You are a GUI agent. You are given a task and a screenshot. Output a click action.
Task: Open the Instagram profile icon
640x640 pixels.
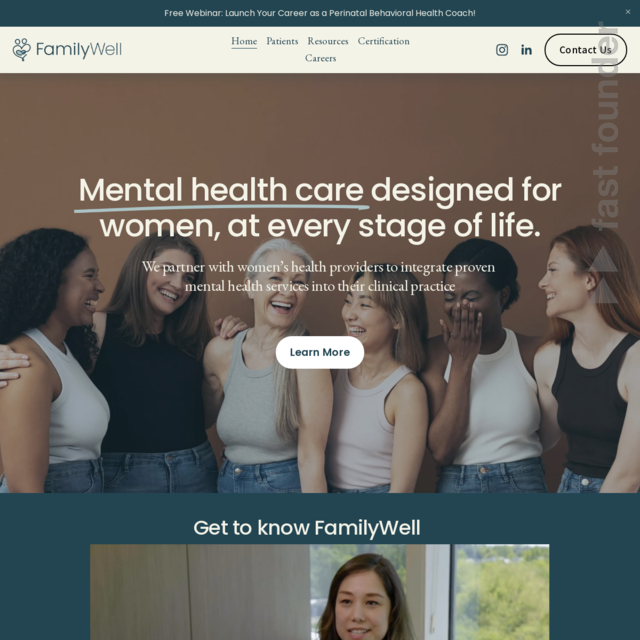pyautogui.click(x=502, y=50)
